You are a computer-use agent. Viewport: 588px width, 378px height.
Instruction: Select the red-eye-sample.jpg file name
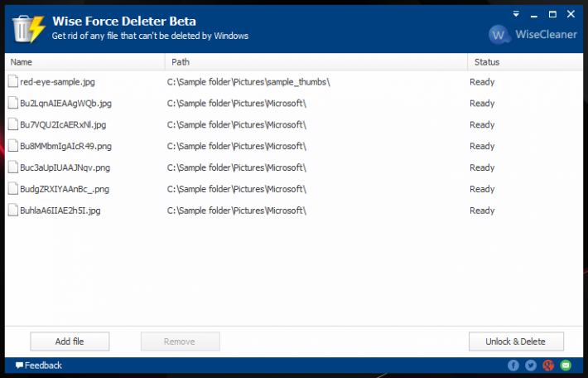point(57,82)
